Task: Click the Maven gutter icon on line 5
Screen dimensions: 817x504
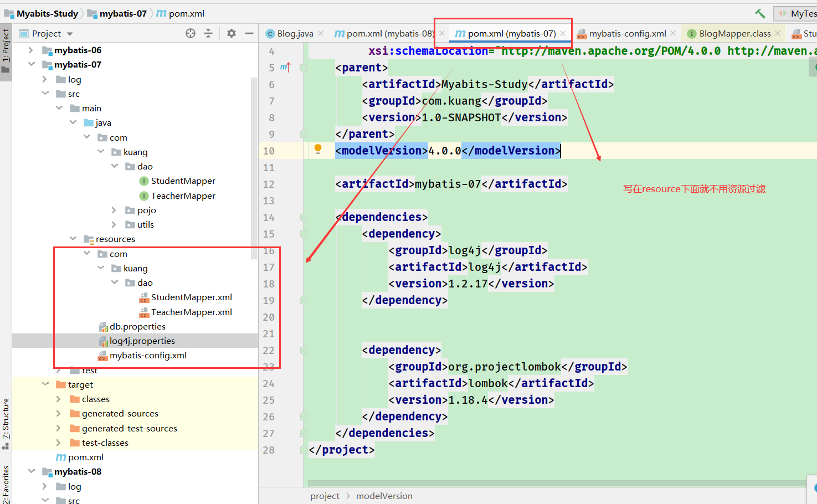Action: tap(285, 67)
